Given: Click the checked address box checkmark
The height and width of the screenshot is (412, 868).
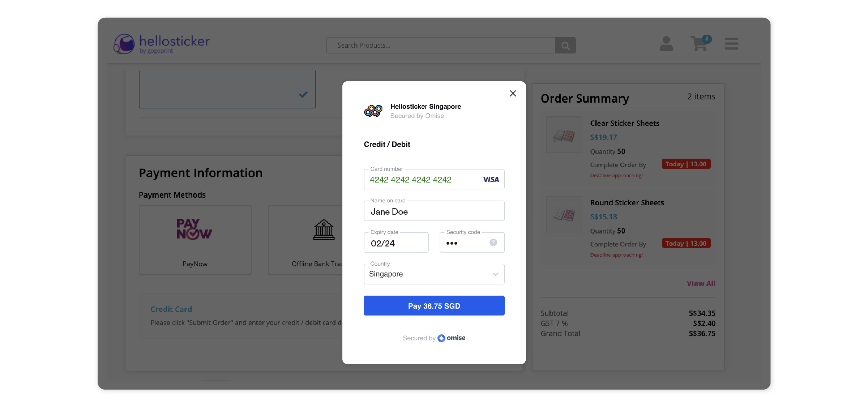Looking at the screenshot, I should pyautogui.click(x=303, y=95).
